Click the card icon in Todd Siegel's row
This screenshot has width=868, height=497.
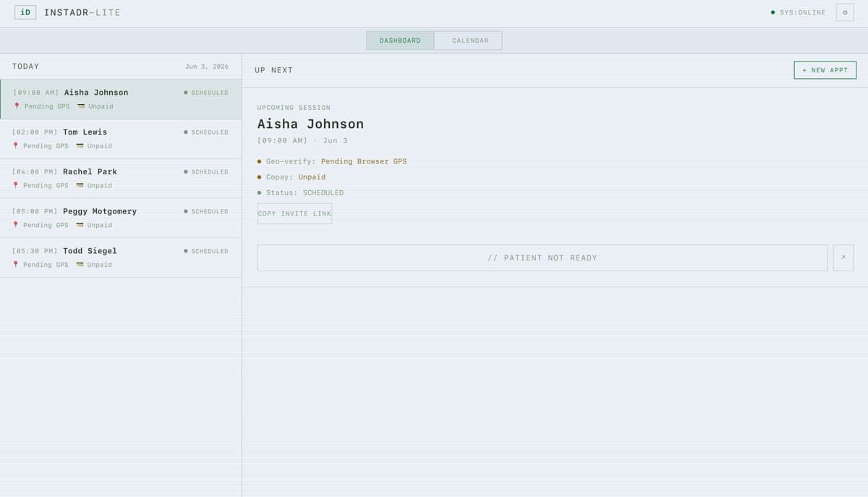click(x=80, y=265)
